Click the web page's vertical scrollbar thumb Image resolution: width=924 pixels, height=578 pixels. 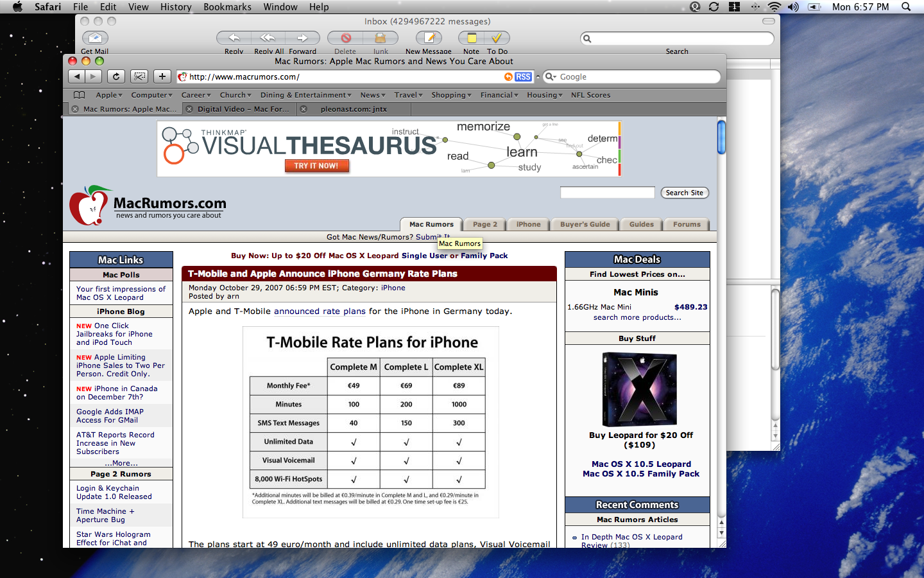click(x=721, y=137)
